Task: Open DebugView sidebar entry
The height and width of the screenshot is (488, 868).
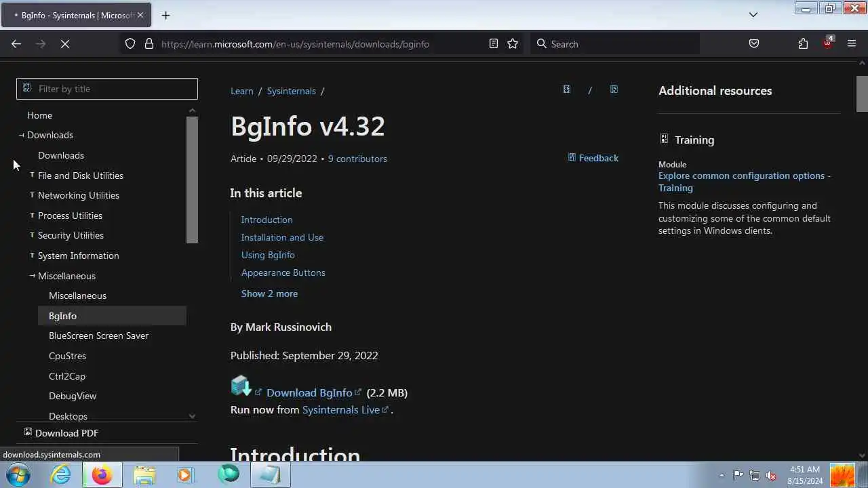Action: [x=73, y=396]
